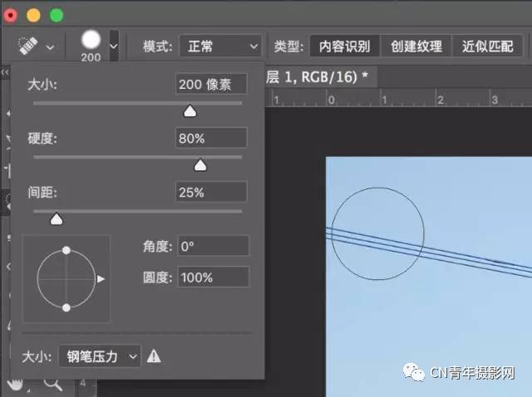Click the 角度 angle input field
The image size is (532, 397).
[212, 246]
